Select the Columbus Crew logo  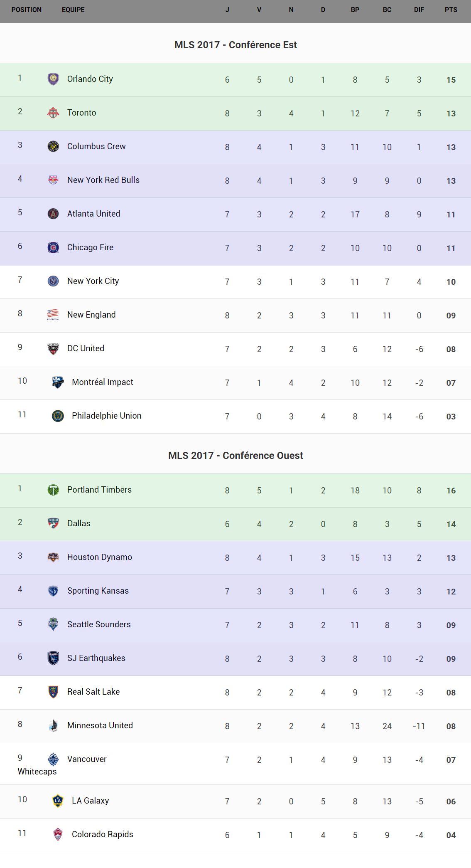pyautogui.click(x=53, y=146)
